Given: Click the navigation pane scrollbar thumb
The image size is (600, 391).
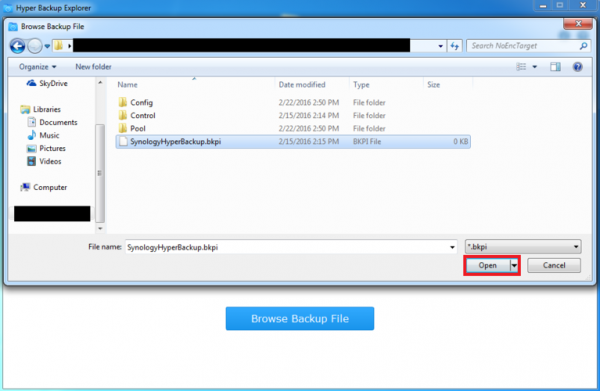Looking at the screenshot, I should (x=100, y=173).
